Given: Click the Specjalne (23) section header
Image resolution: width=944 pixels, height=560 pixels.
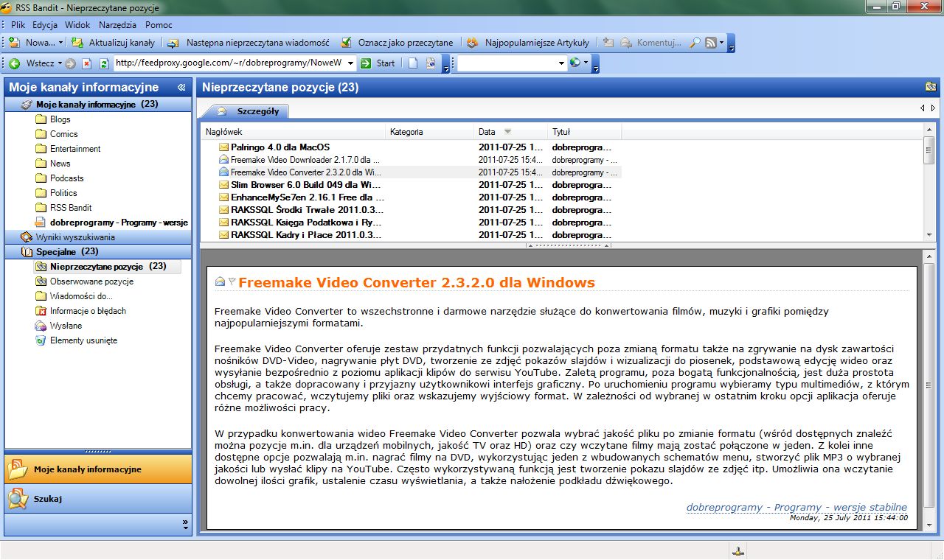Looking at the screenshot, I should [98, 252].
